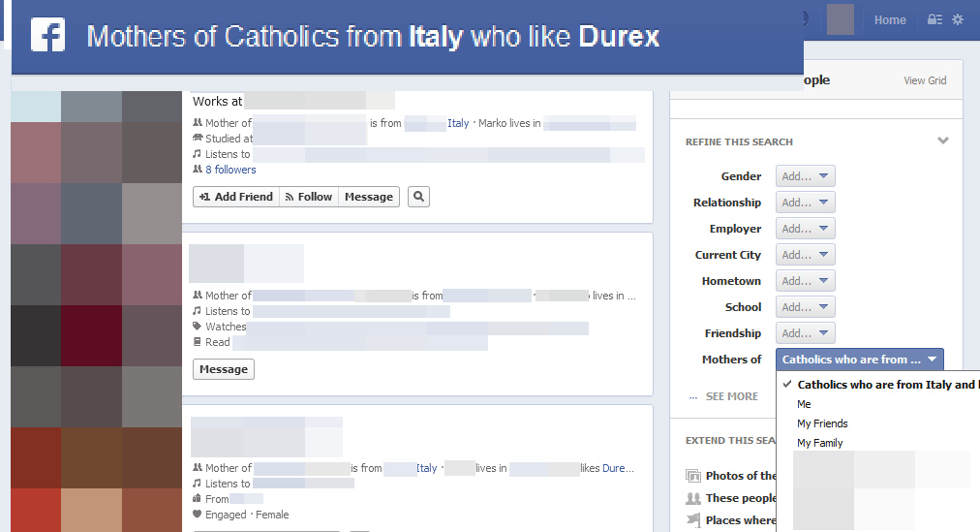Viewport: 980px width, 532px height.
Task: Click the These people group icon
Action: (x=693, y=498)
